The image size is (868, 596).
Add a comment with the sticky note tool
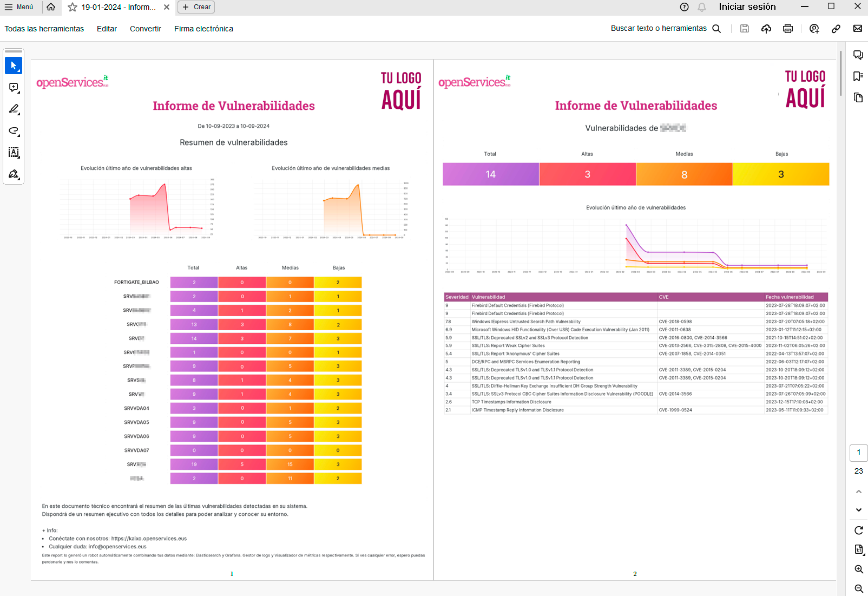point(14,87)
